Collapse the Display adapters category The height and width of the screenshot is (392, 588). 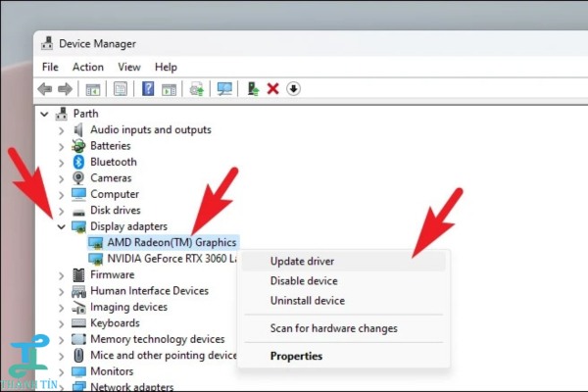62,226
